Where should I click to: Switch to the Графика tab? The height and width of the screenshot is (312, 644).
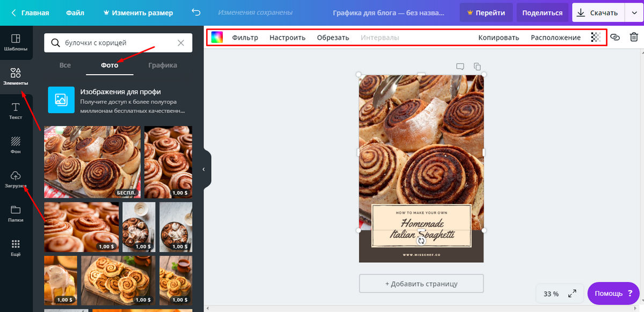(163, 65)
